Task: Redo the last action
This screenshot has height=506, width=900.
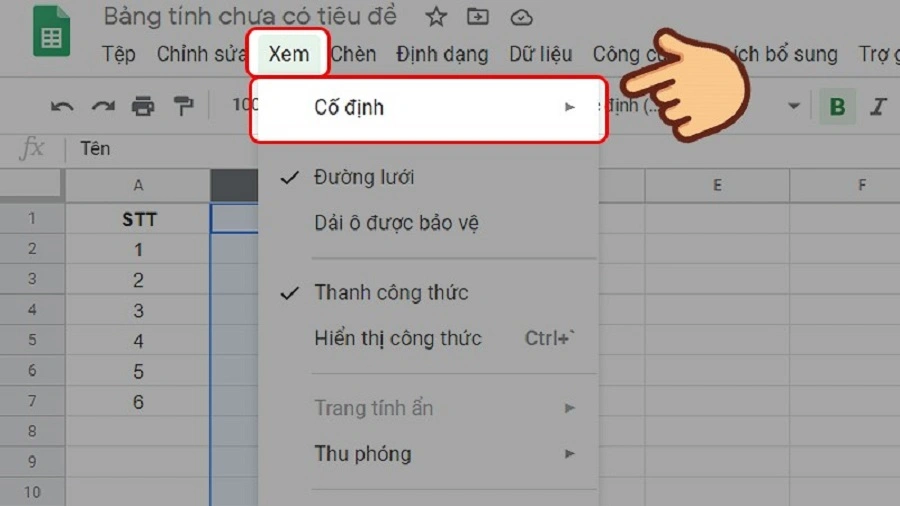Action: (103, 107)
